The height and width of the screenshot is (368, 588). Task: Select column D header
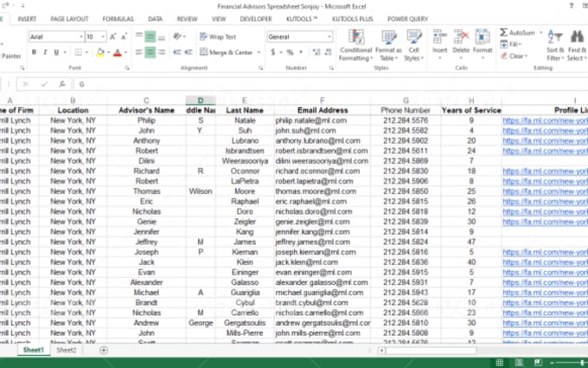[x=201, y=100]
